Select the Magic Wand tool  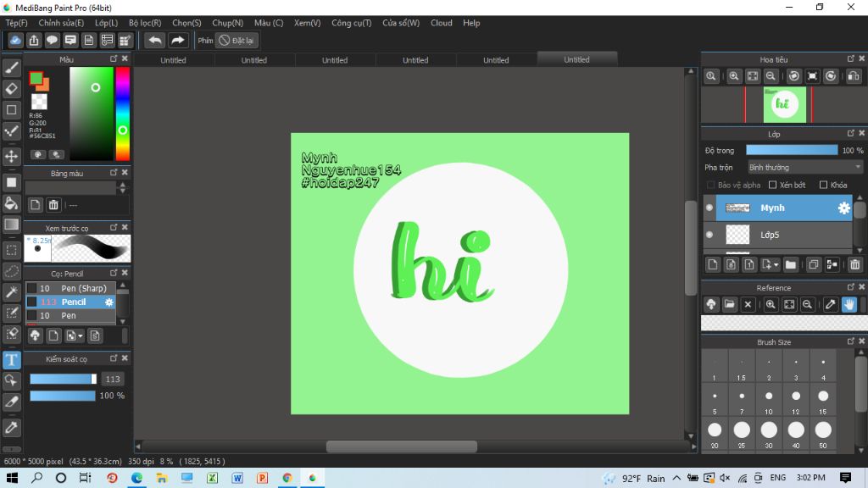click(x=12, y=292)
